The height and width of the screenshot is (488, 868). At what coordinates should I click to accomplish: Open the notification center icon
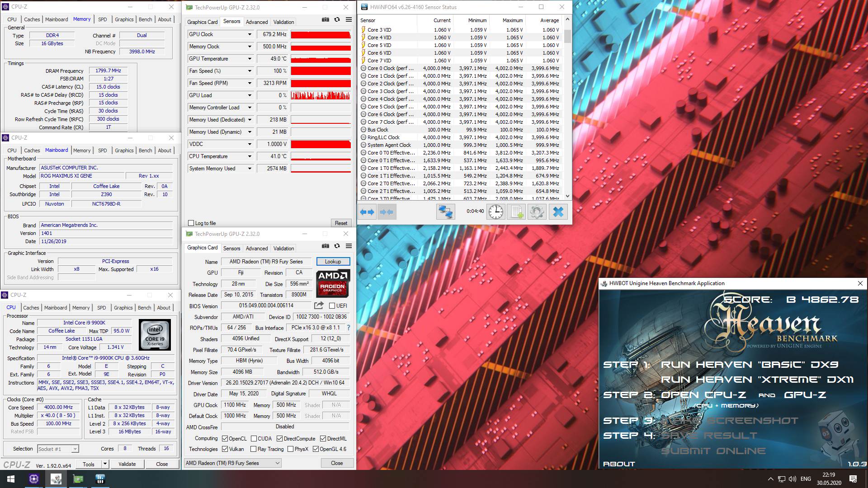(x=853, y=479)
